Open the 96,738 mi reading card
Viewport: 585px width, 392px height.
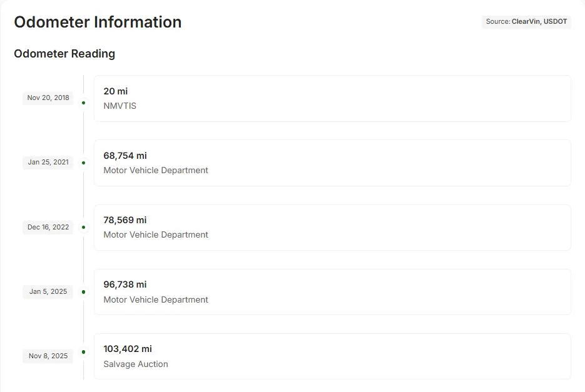pyautogui.click(x=332, y=292)
